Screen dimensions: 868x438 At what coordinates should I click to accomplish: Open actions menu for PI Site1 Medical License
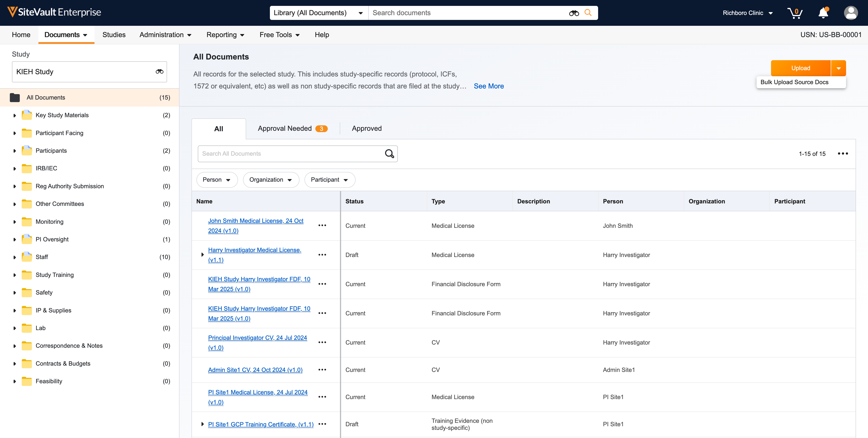322,397
